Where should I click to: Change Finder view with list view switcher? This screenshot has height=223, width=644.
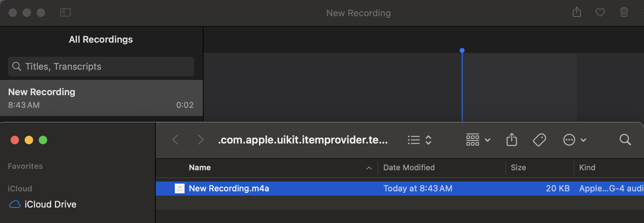419,140
